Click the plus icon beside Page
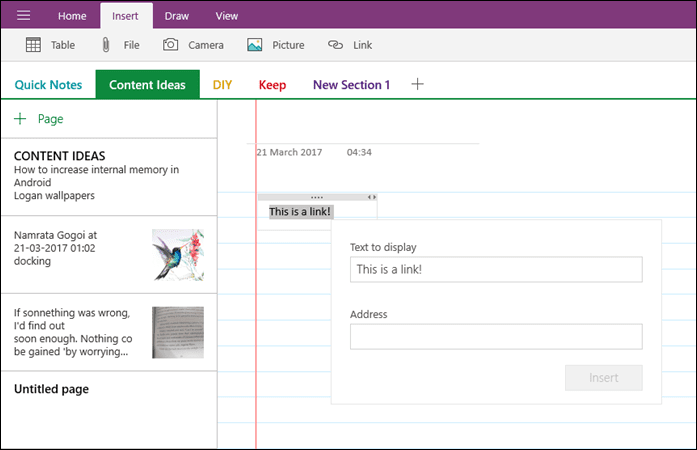697x450 pixels. point(20,119)
